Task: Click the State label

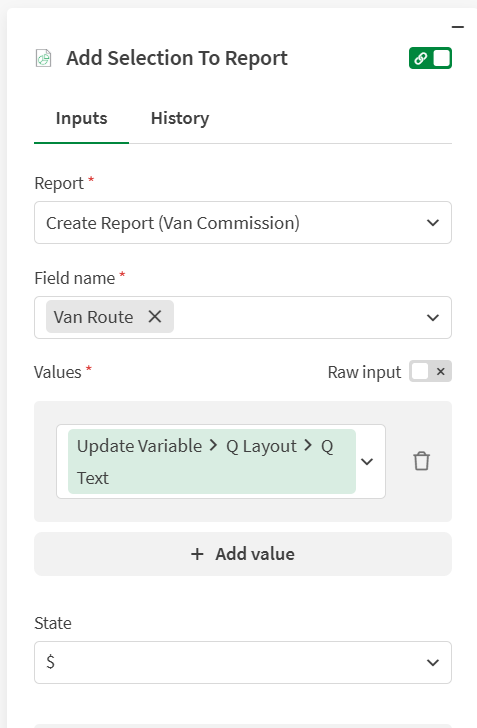Action: [53, 623]
